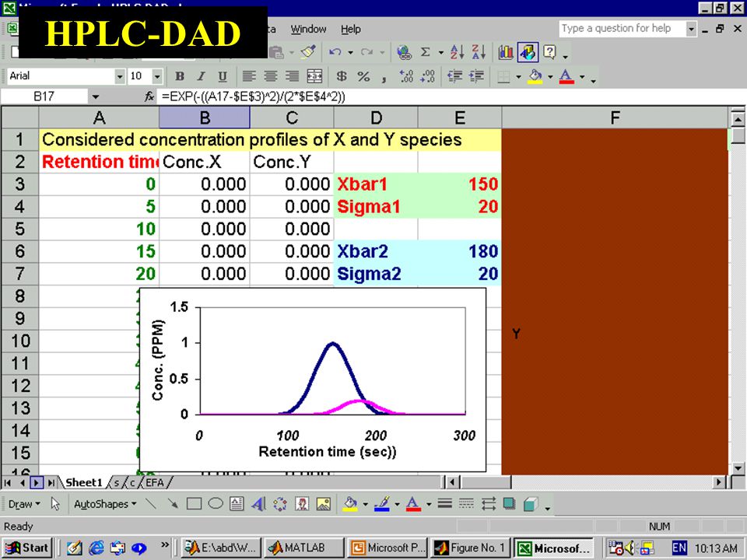Switch to the c sheet tab
Viewport: 747px width, 560px height.
(132, 482)
